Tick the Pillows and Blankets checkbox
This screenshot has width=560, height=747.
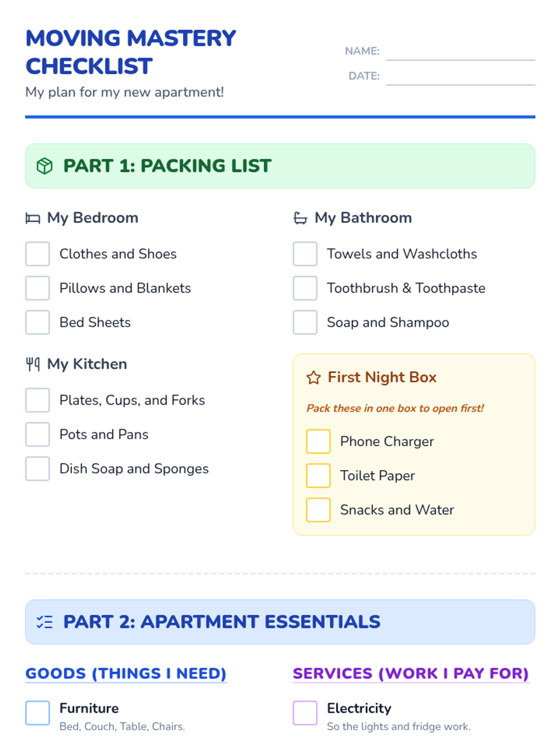37,288
